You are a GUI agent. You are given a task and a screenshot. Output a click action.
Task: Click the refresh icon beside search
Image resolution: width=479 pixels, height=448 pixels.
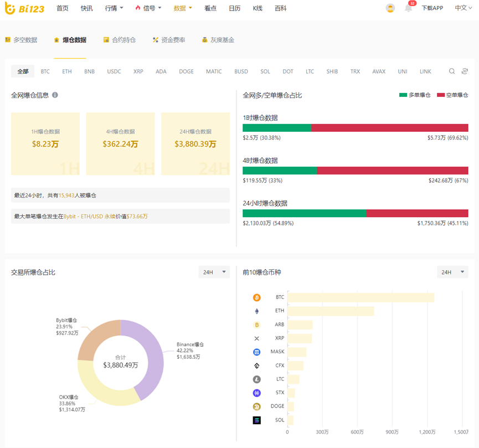(x=465, y=71)
